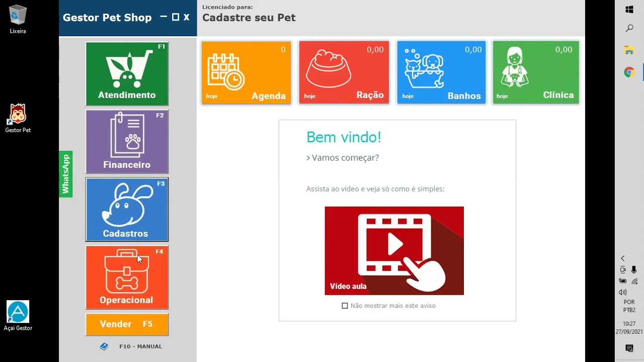
Task: Open the volume speaker tray icon
Action: 623,293
